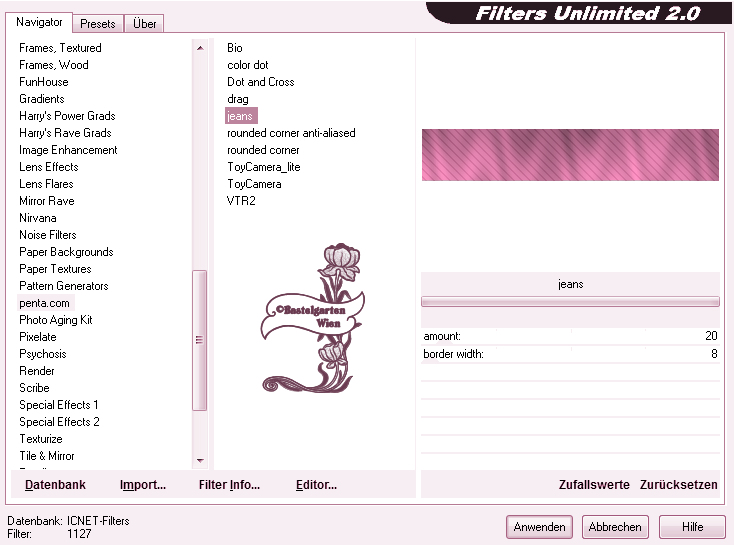Select the FunHouse category
The width and height of the screenshot is (734, 545).
pos(44,82)
